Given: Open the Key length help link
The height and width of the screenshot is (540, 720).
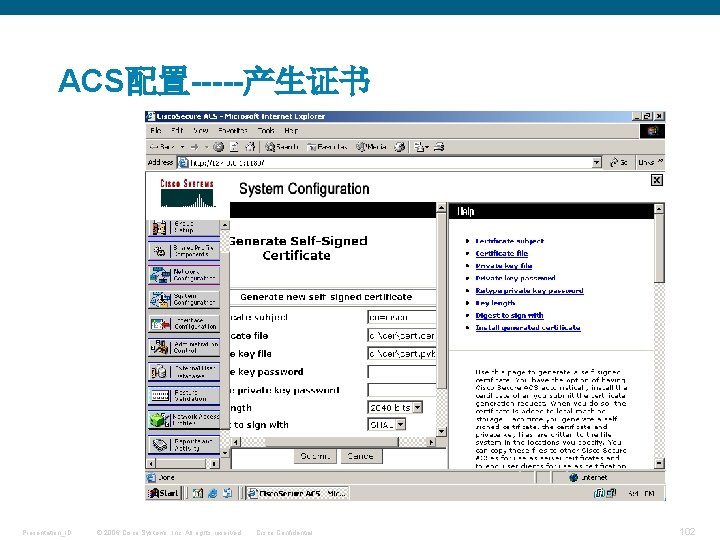Looking at the screenshot, I should 495,303.
